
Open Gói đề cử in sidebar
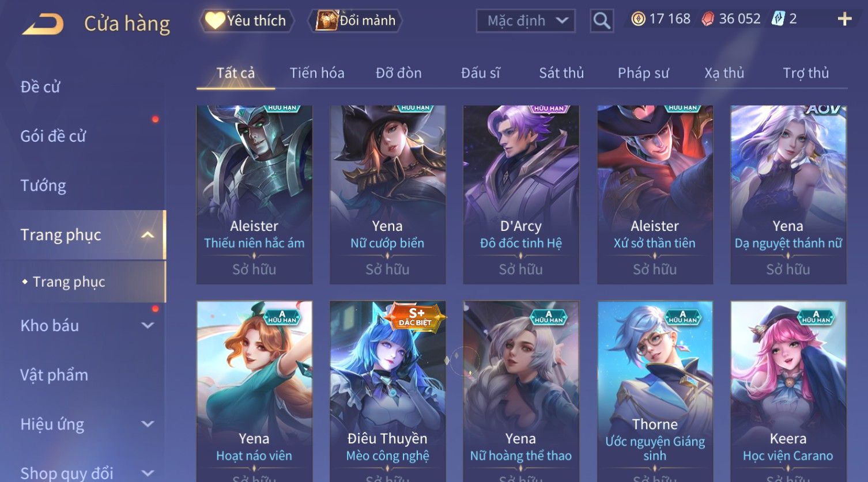click(x=53, y=136)
